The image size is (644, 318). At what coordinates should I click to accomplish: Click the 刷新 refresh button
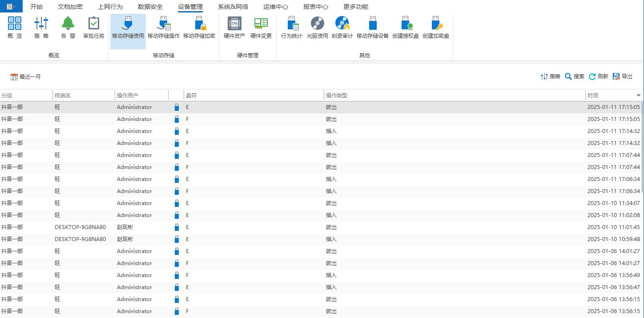[x=599, y=76]
